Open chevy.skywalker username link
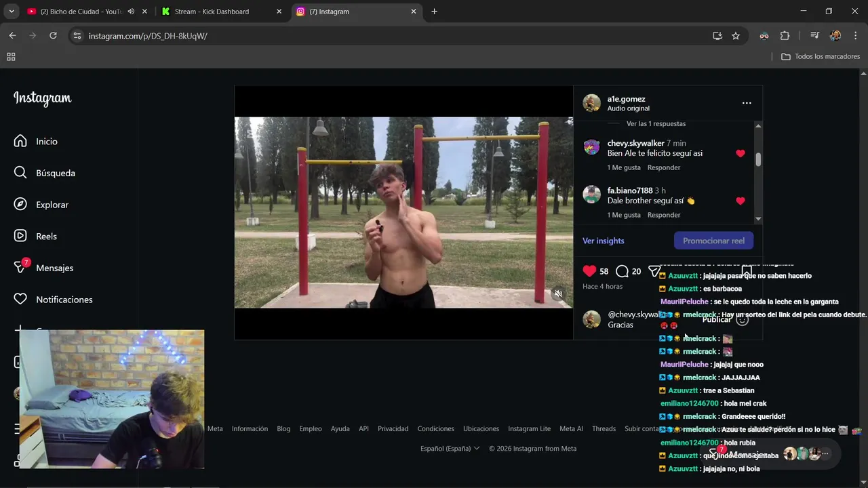Image resolution: width=868 pixels, height=488 pixels. 636,143
